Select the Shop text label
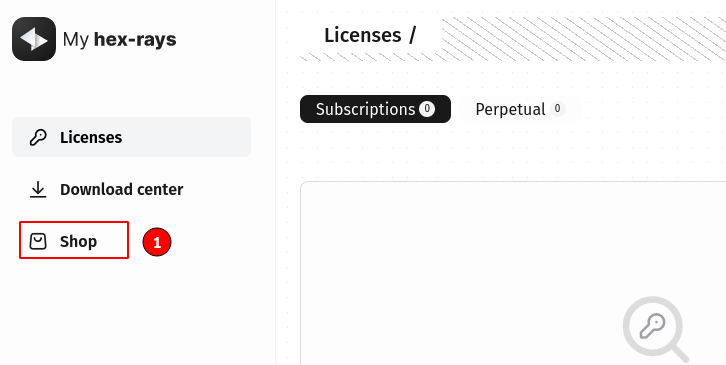This screenshot has height=365, width=726. (78, 241)
